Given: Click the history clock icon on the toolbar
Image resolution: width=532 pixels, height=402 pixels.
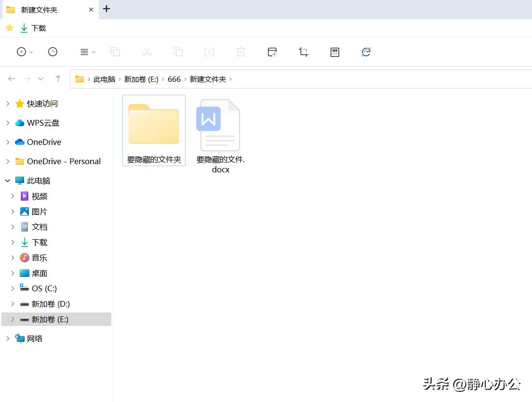Looking at the screenshot, I should 53,52.
